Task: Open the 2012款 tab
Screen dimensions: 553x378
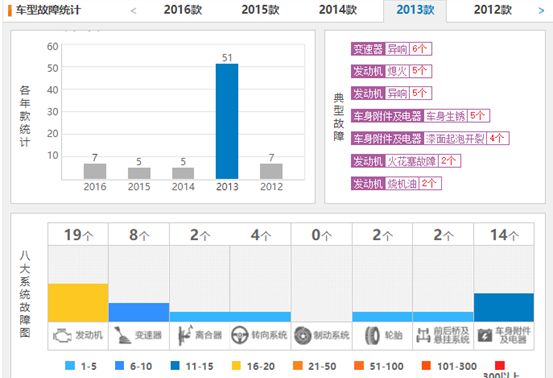Action: pos(493,10)
